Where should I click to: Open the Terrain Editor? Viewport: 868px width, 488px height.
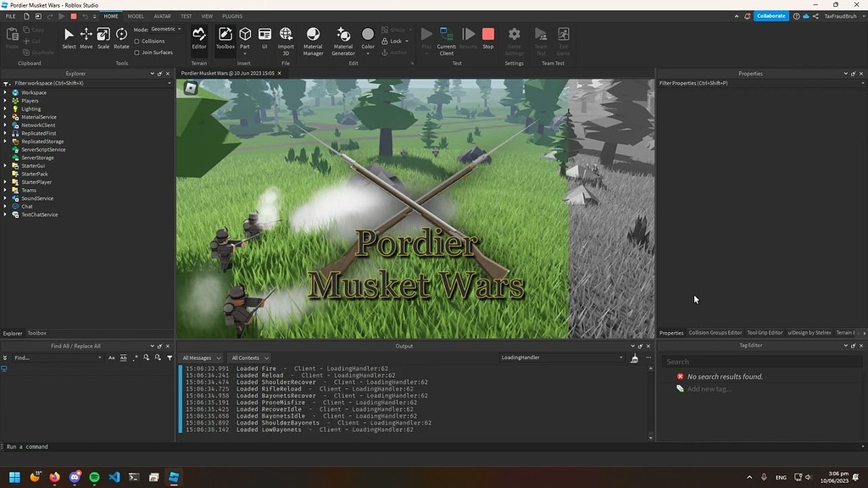tap(198, 39)
